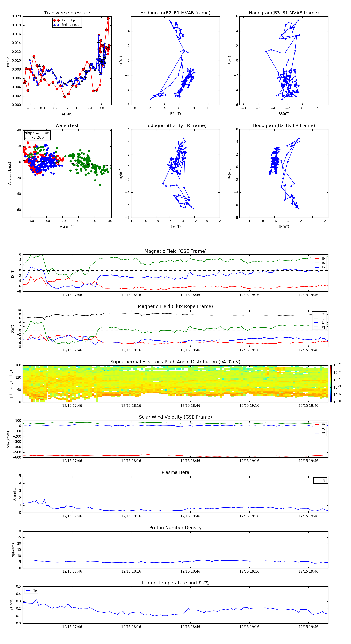Click '12/15 19:46' tick under temperature plot
This screenshot has width=351, height=644.
[x=308, y=627]
